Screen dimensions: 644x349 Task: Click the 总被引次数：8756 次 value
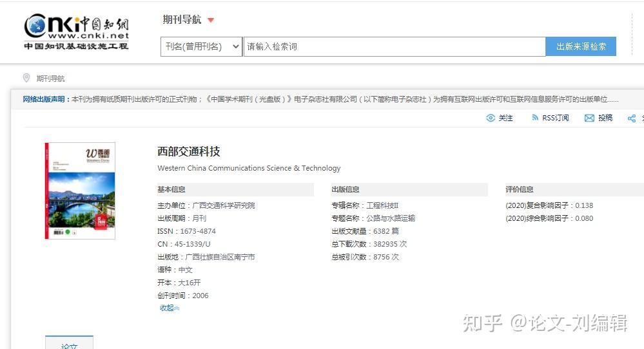click(x=365, y=257)
